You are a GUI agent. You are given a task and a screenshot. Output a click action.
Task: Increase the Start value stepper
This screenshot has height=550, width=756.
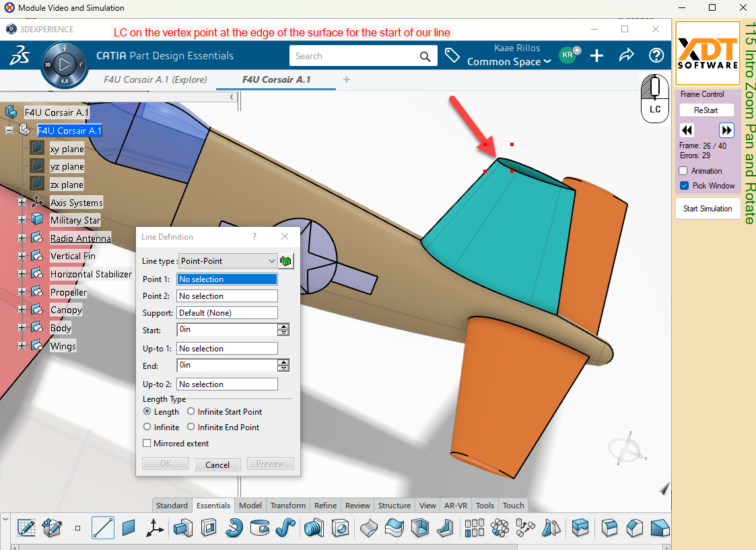tap(283, 326)
